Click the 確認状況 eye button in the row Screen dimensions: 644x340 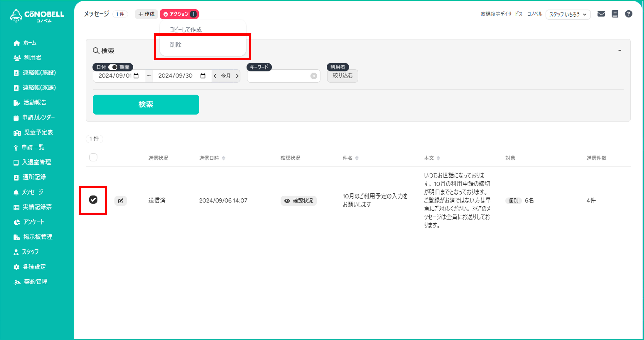point(299,201)
